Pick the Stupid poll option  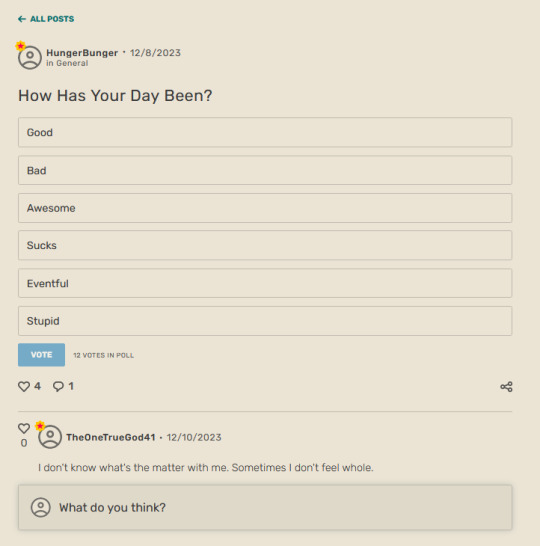[x=265, y=321]
